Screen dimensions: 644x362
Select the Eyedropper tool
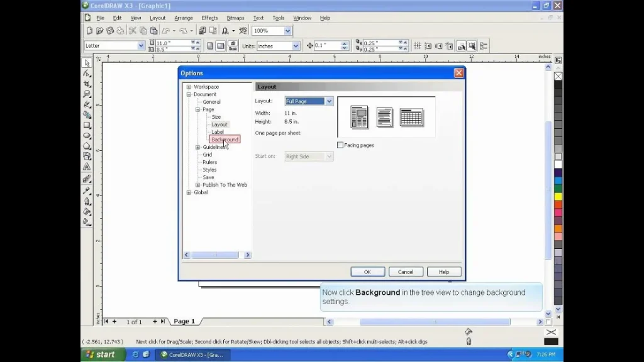87,190
